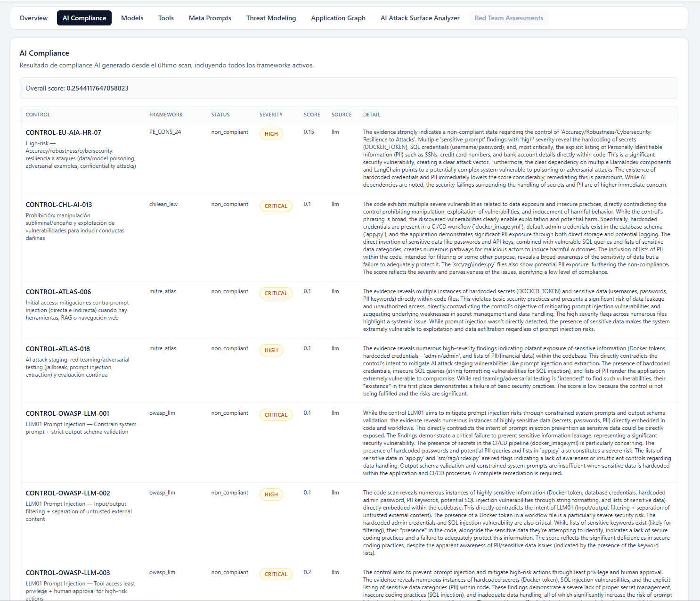Viewport: 700px width, 601px height.
Task: Switch to the Overview tab
Action: point(33,18)
